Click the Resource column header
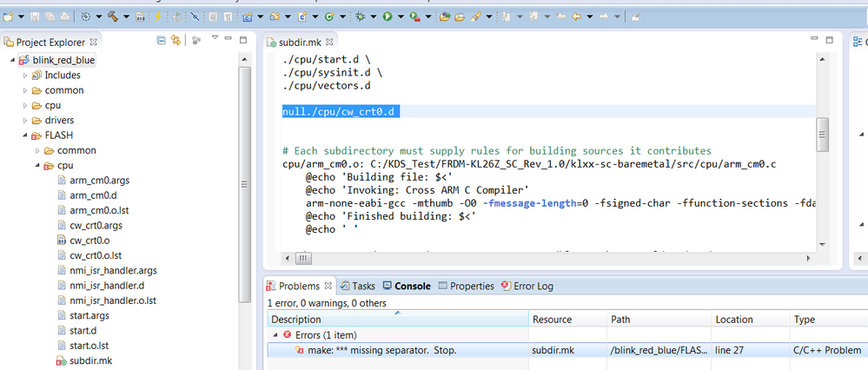The image size is (868, 370). (x=568, y=319)
